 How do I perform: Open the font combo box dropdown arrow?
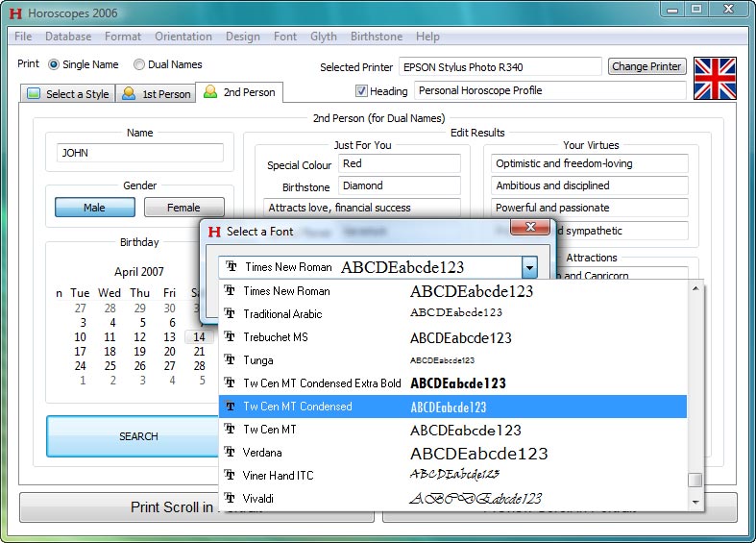pos(529,267)
